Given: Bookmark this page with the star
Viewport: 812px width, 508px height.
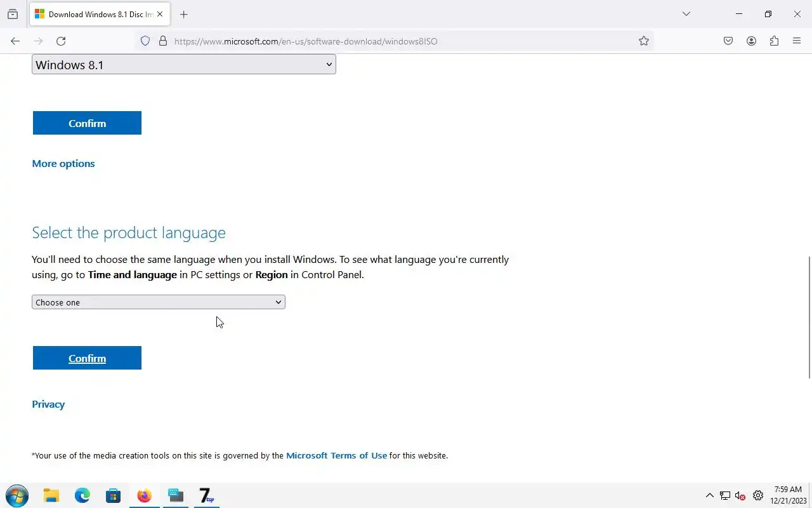Looking at the screenshot, I should pyautogui.click(x=644, y=41).
